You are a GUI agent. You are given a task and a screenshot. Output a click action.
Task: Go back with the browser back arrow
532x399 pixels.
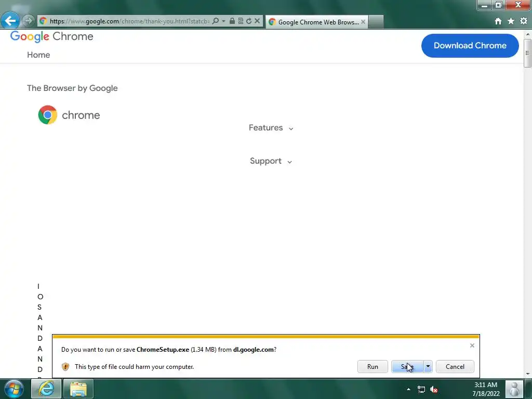tap(10, 21)
